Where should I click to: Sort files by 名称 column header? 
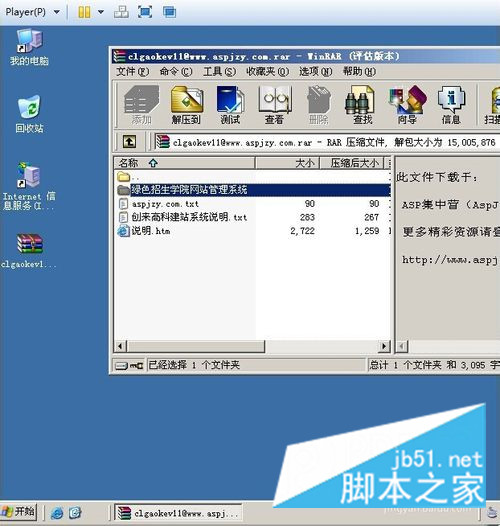pyautogui.click(x=184, y=163)
